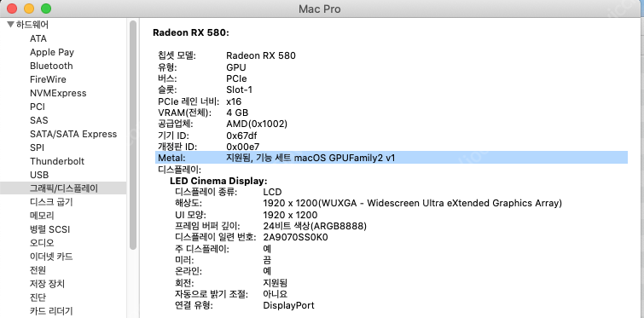Select the PCIe 레인 너비 x16 row
This screenshot has height=318, width=644.
pos(200,101)
